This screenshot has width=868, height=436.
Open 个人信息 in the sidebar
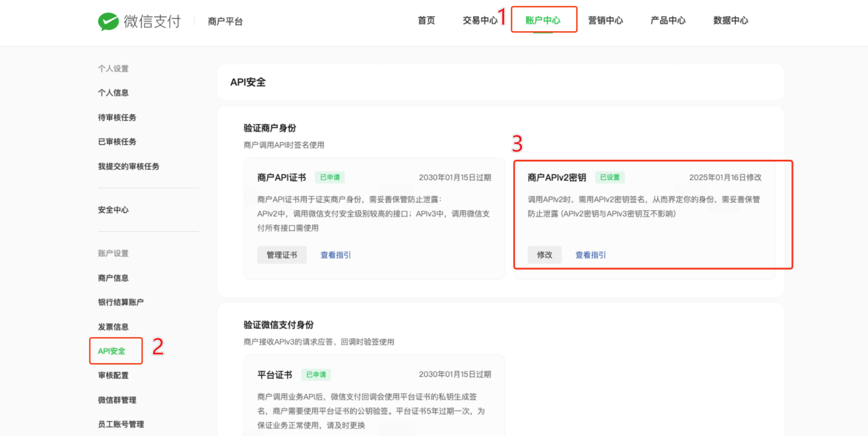tap(113, 92)
